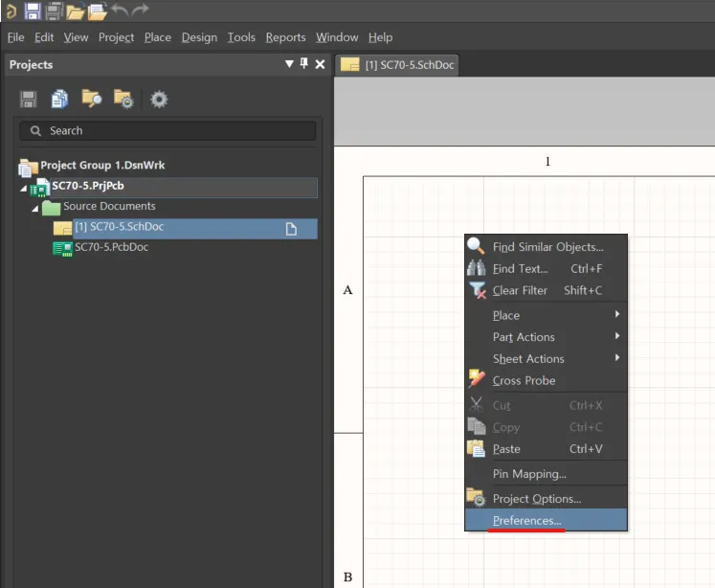Open the Window menu

tap(337, 37)
